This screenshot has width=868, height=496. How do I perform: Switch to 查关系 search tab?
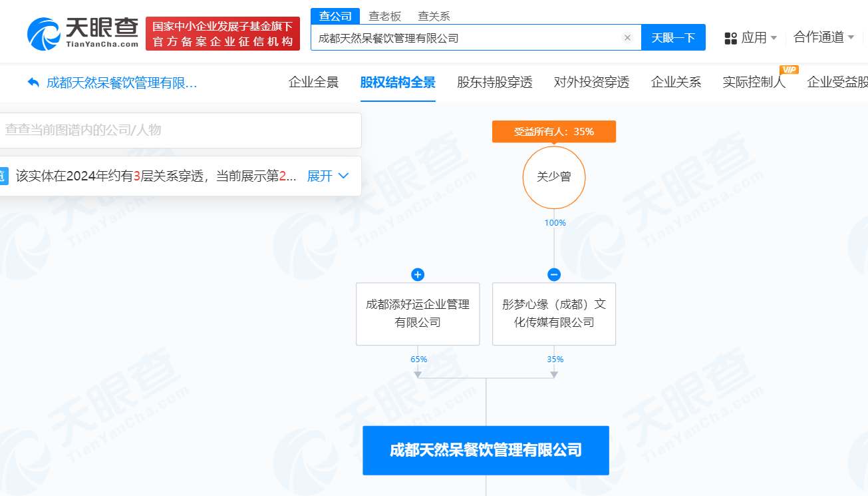434,16
